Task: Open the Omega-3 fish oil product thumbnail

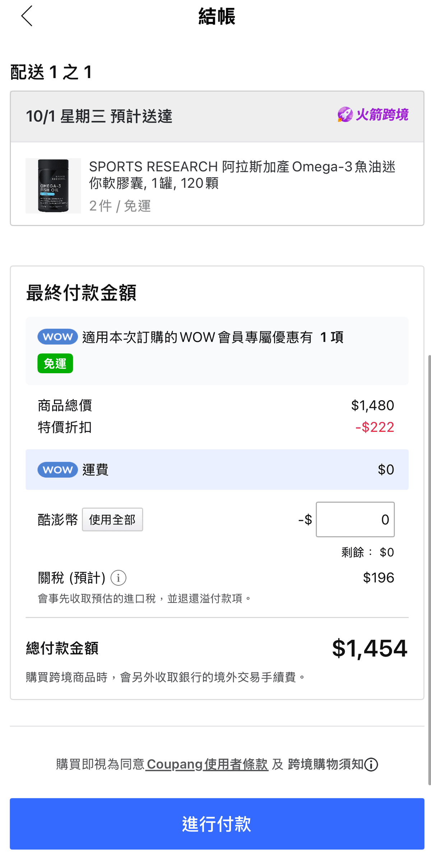Action: [53, 186]
